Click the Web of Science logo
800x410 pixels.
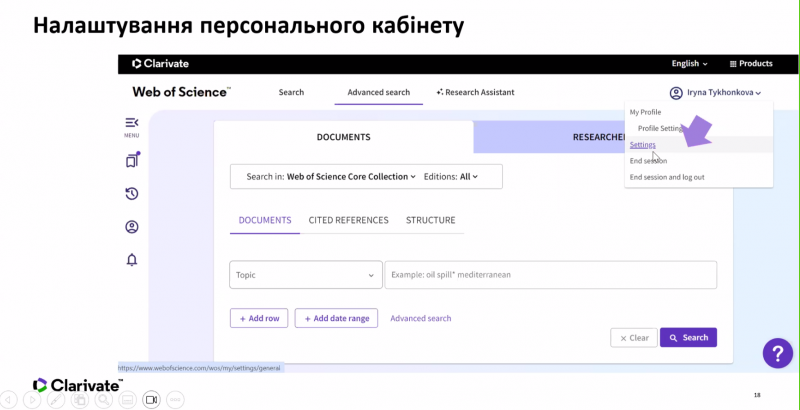(182, 92)
